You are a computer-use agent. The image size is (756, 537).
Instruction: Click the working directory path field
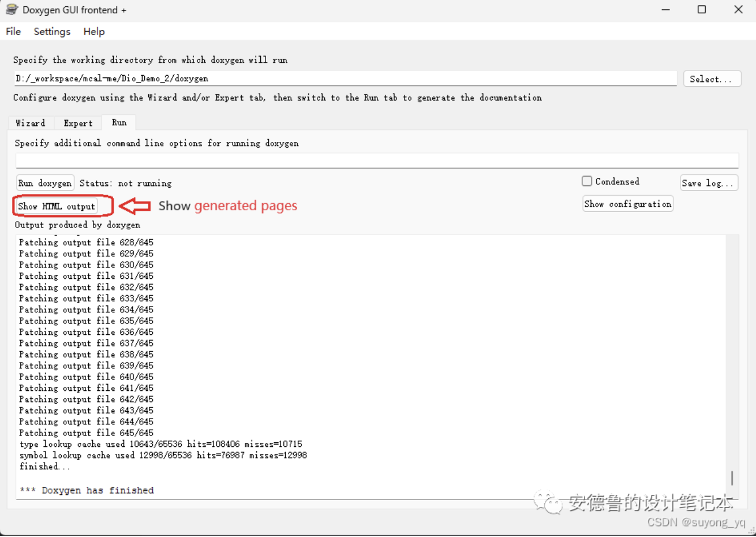click(x=345, y=79)
